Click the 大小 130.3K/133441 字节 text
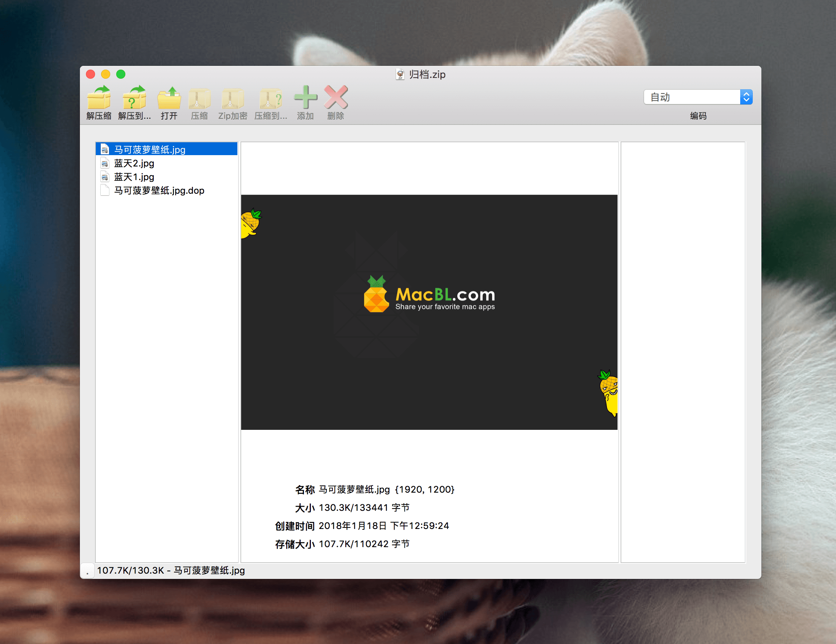 pos(364,507)
